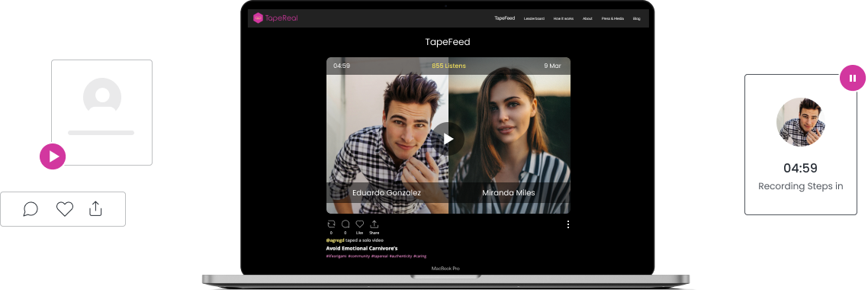Share the tape via Share icon
This screenshot has height=290, width=868.
coord(375,224)
